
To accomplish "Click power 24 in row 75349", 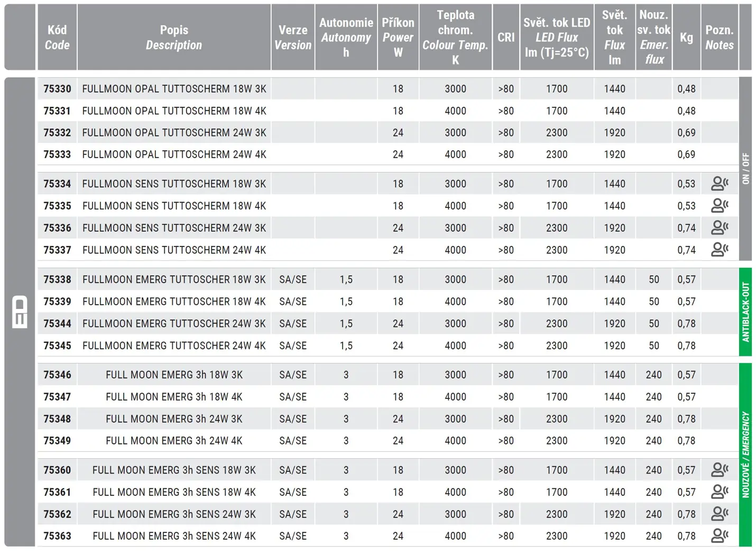I will click(398, 441).
